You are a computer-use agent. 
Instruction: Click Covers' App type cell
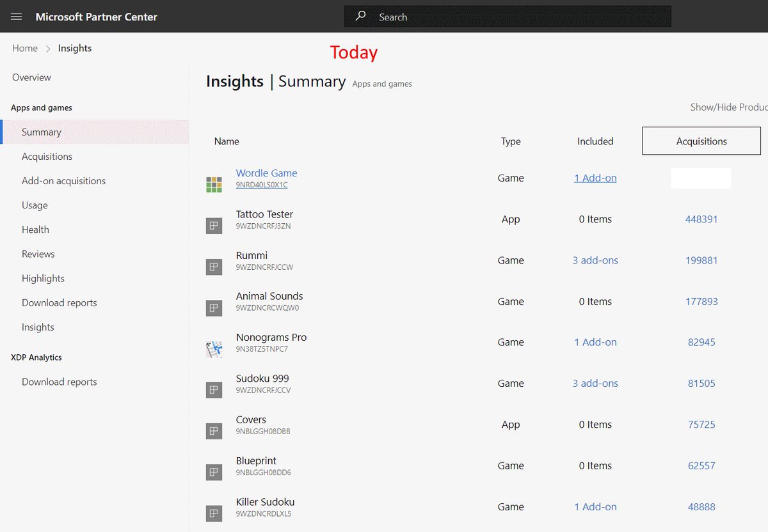click(511, 425)
